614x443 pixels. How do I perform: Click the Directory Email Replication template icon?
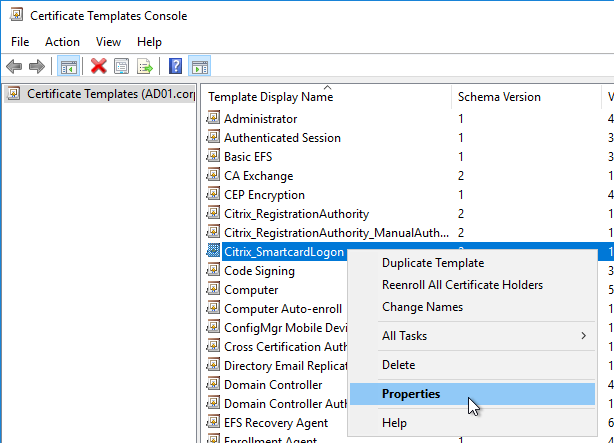[213, 365]
